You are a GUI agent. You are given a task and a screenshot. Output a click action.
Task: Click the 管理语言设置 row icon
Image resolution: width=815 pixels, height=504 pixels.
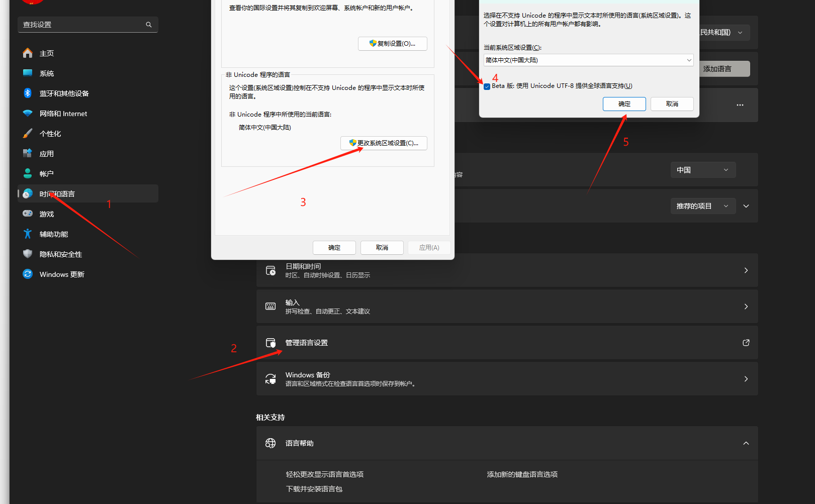[x=270, y=343]
